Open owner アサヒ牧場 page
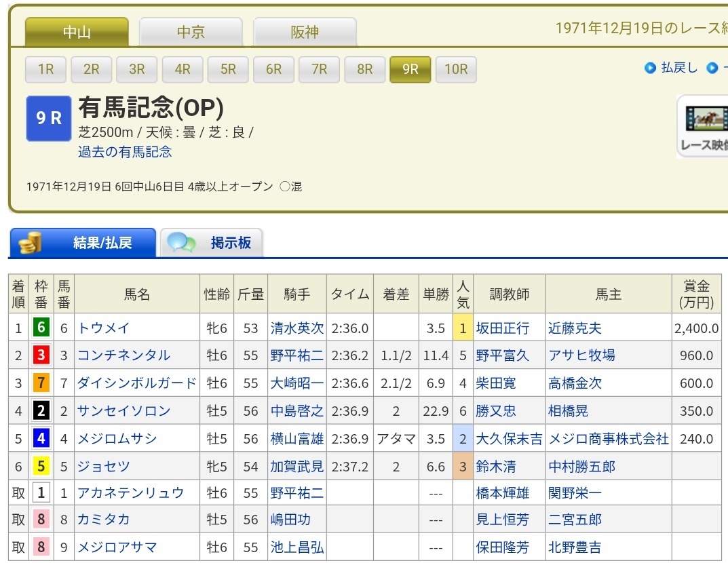728x563 pixels. pos(582,355)
